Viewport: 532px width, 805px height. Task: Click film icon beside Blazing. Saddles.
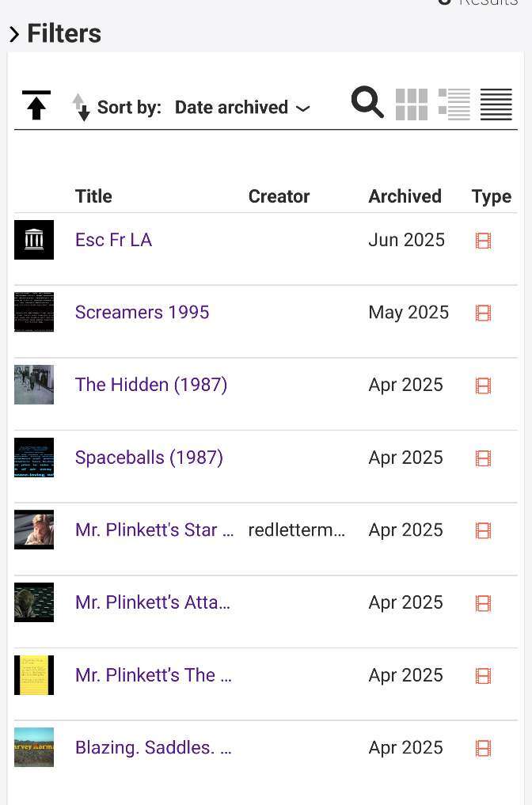(x=483, y=748)
